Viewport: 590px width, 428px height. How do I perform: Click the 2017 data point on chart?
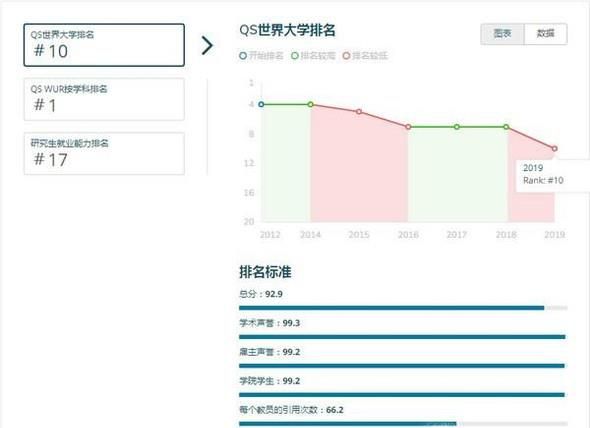(457, 127)
